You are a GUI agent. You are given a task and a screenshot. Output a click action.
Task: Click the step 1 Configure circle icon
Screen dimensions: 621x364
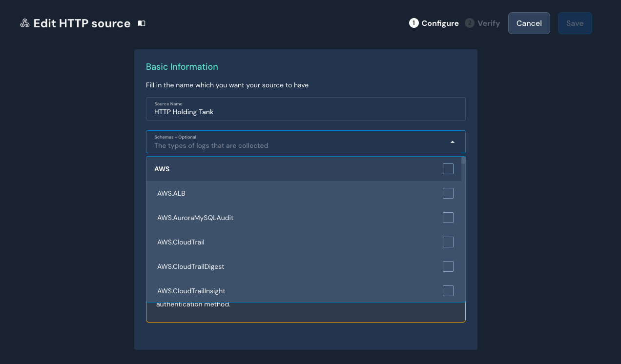[x=414, y=23]
